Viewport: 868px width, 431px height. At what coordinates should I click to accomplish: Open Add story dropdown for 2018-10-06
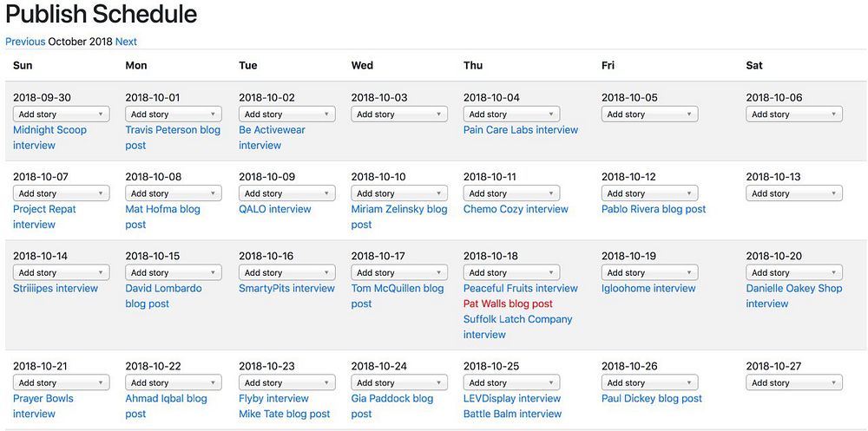pyautogui.click(x=794, y=114)
